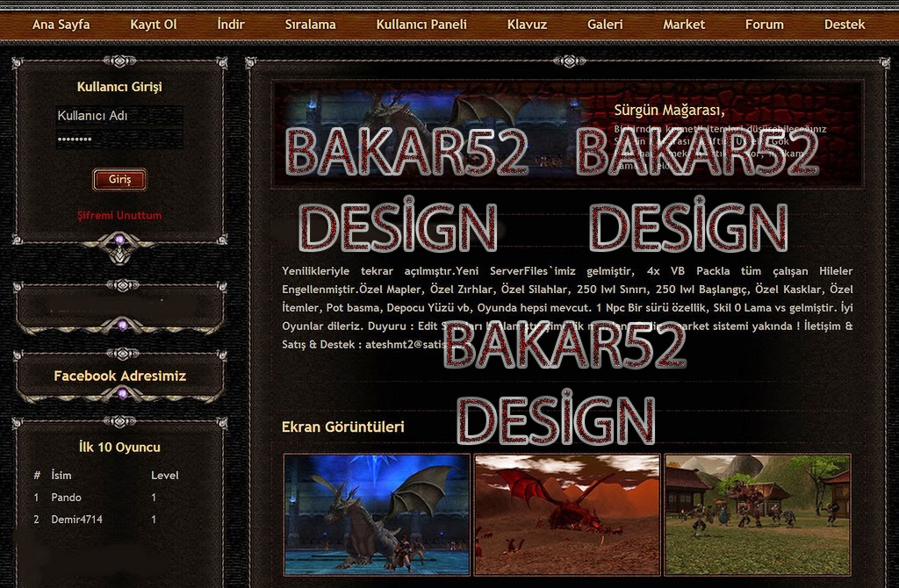
Task: Click the İsim column header
Action: tap(61, 475)
